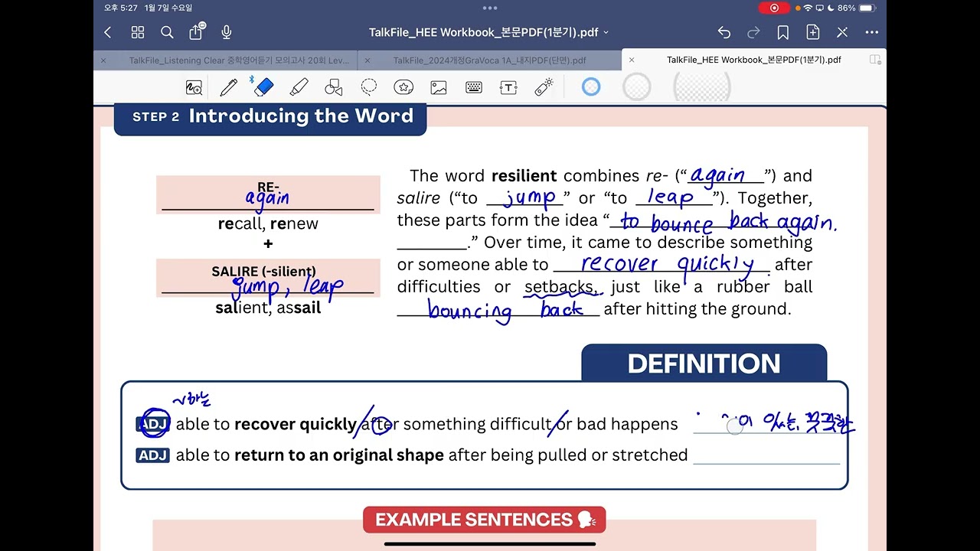Tap the iPad home indicator bar
The image size is (980, 551).
tap(490, 544)
